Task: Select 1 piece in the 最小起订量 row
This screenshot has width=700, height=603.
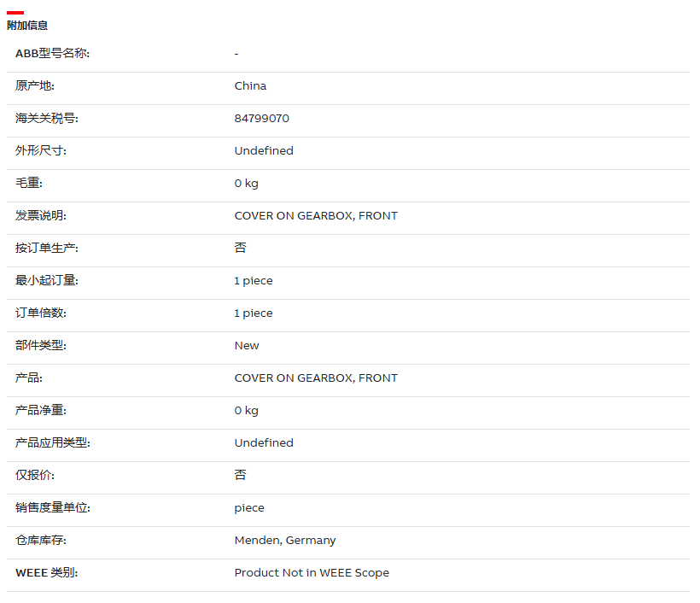Action: click(x=254, y=281)
